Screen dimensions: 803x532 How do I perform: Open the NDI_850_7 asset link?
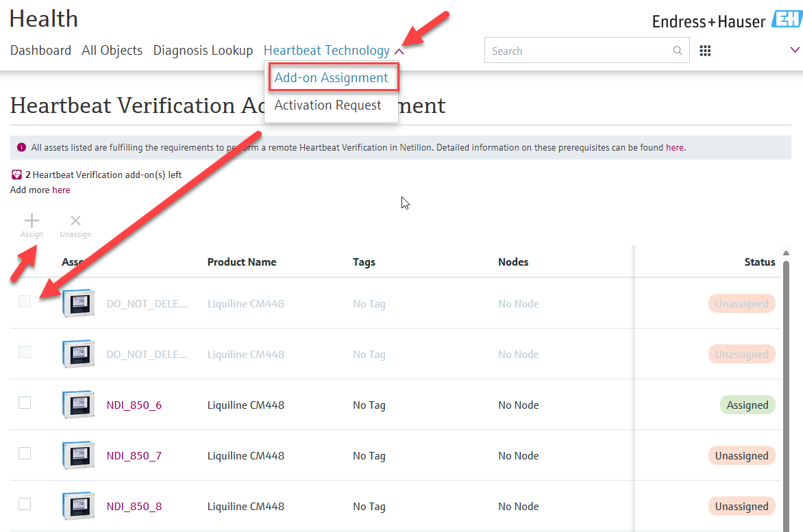(x=134, y=456)
